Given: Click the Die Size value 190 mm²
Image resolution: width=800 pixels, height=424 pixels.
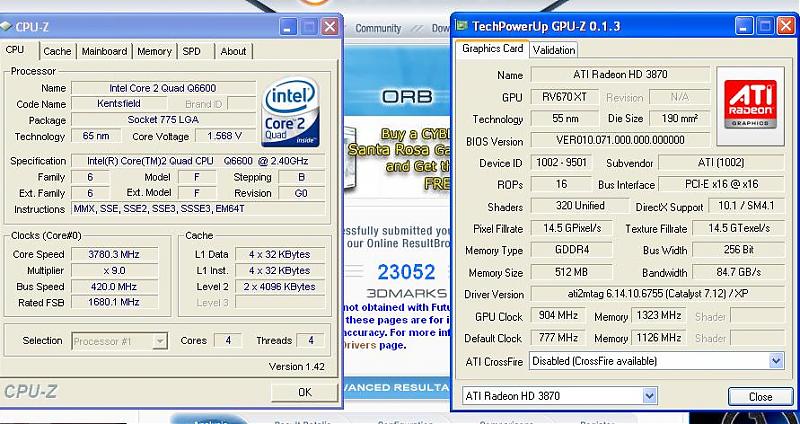Looking at the screenshot, I should (679, 118).
